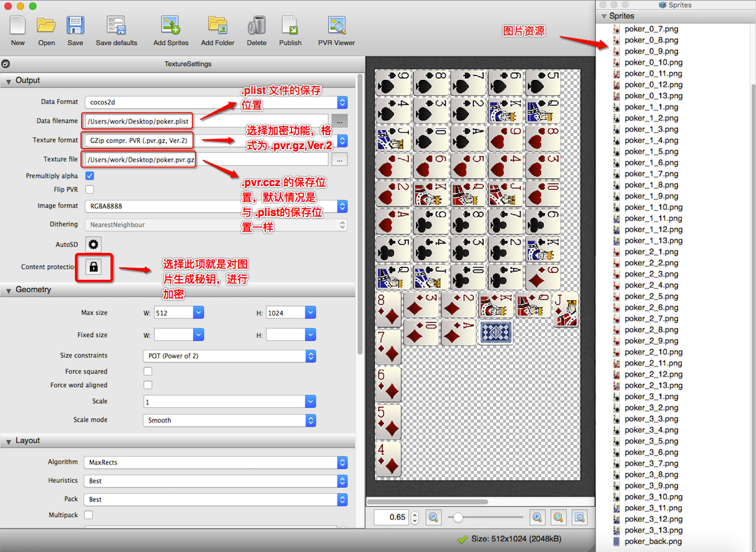Image resolution: width=756 pixels, height=552 pixels.
Task: Open a project with Open icon
Action: click(x=46, y=26)
